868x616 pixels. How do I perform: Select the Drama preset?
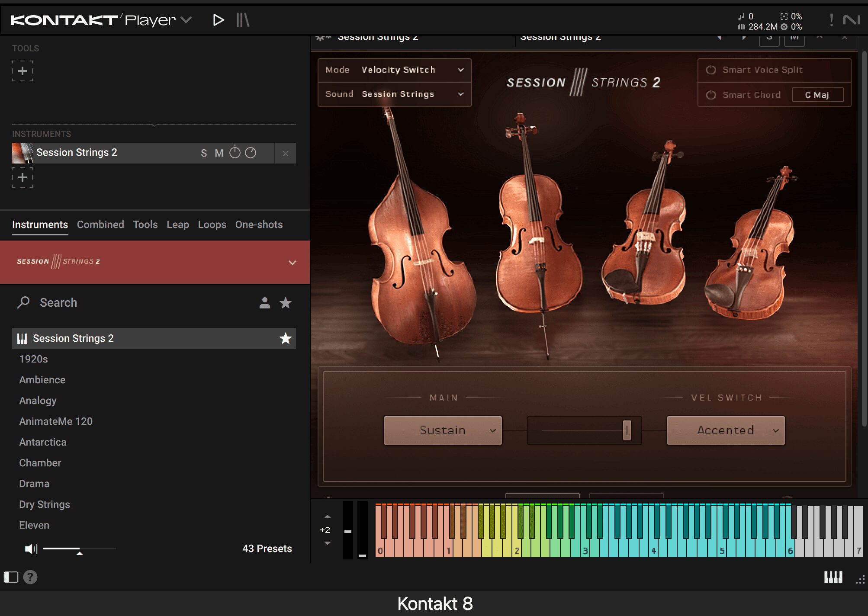click(x=34, y=484)
